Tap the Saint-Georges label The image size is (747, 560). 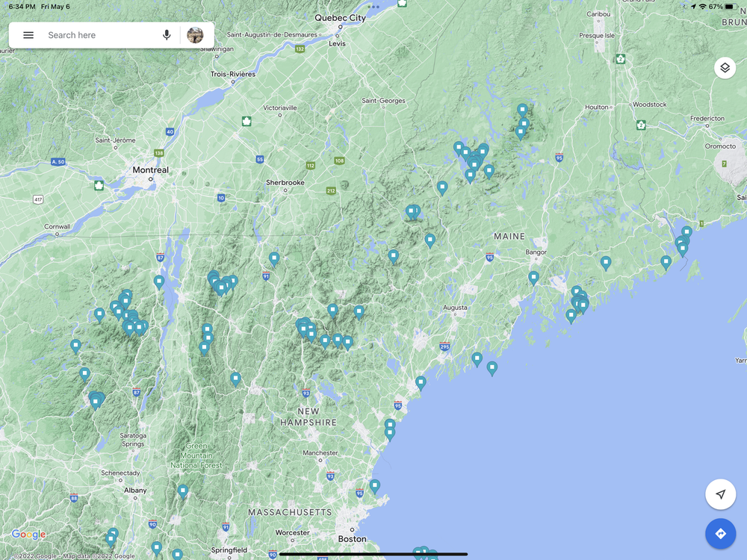[383, 101]
